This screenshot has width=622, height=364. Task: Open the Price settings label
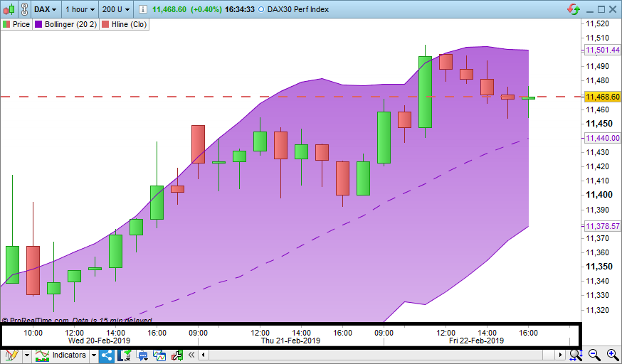point(21,24)
